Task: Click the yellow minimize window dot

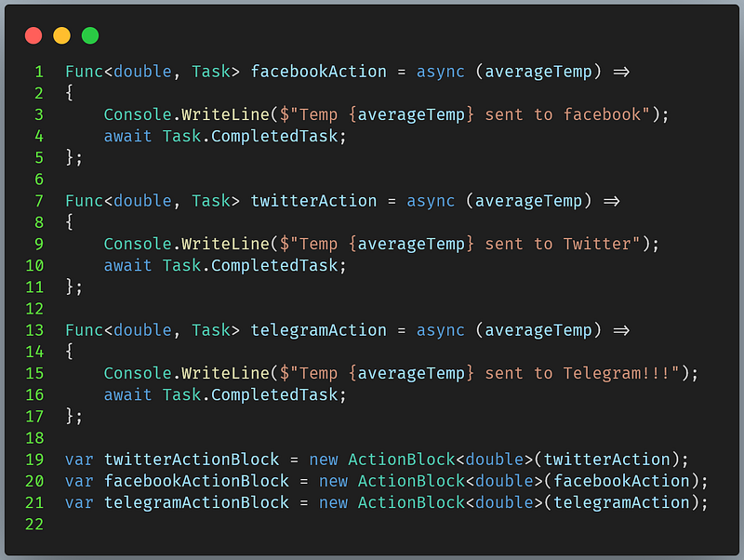Action: coord(61,35)
